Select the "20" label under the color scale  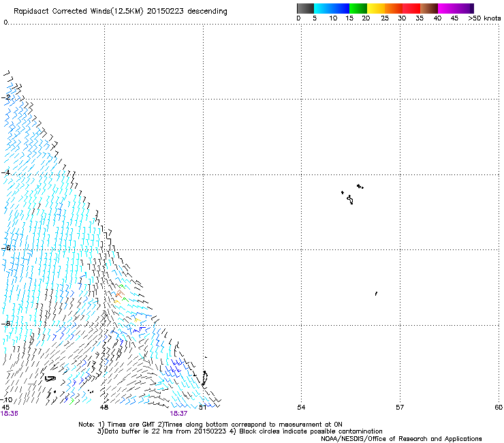(366, 18)
